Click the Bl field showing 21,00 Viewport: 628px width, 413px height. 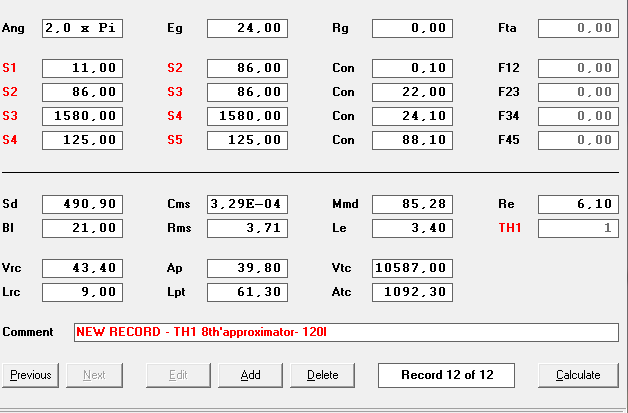(83, 229)
